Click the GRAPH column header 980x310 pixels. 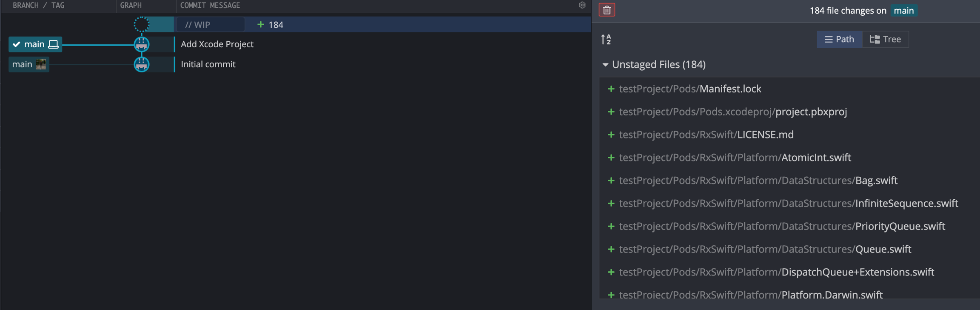(131, 5)
